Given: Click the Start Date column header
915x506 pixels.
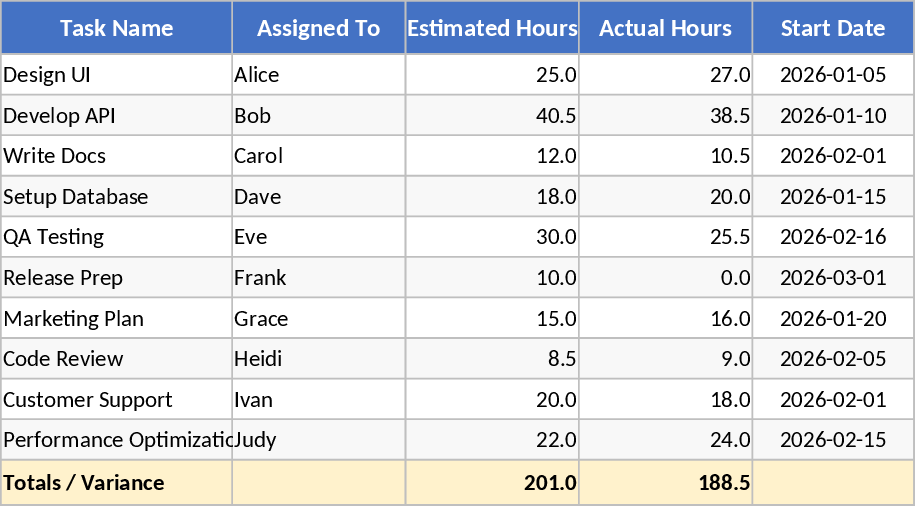Looking at the screenshot, I should pyautogui.click(x=833, y=28).
